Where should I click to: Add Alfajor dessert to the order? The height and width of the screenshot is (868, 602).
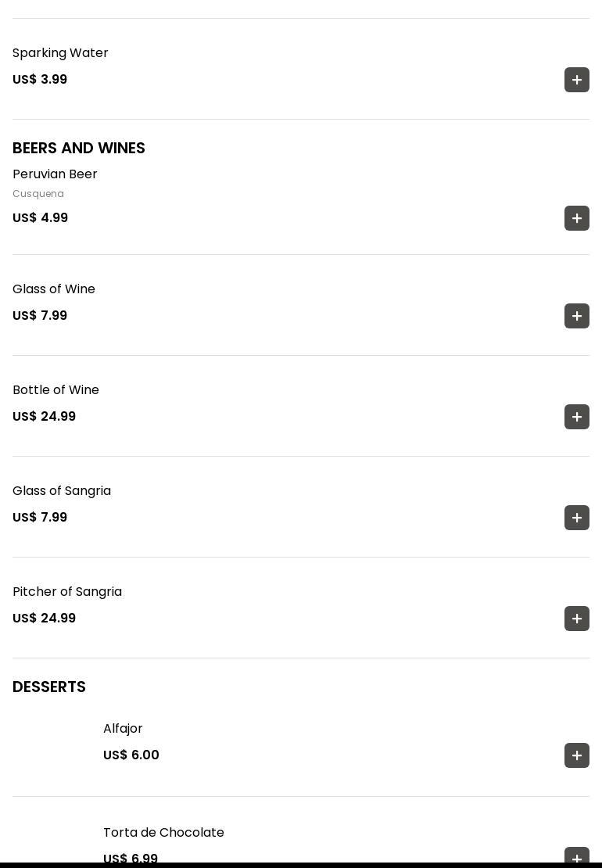coord(577,755)
